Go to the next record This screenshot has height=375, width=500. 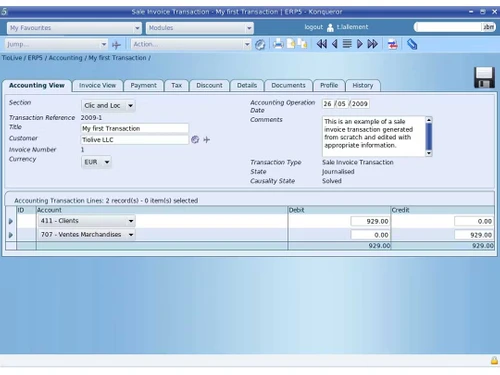360,44
